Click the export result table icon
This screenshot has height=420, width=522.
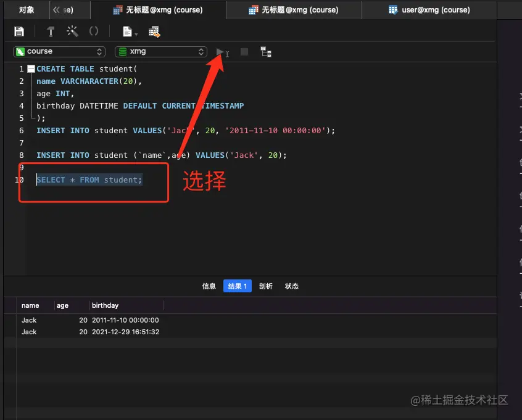[154, 31]
